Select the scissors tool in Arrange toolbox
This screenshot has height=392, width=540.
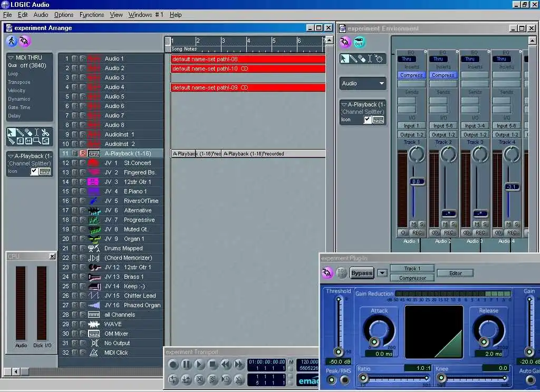pos(45,132)
